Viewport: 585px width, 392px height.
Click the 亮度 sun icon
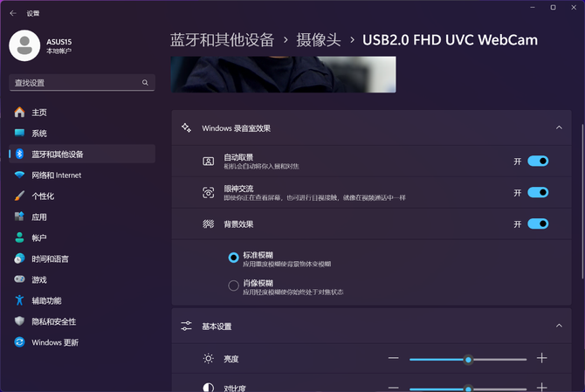pyautogui.click(x=208, y=359)
